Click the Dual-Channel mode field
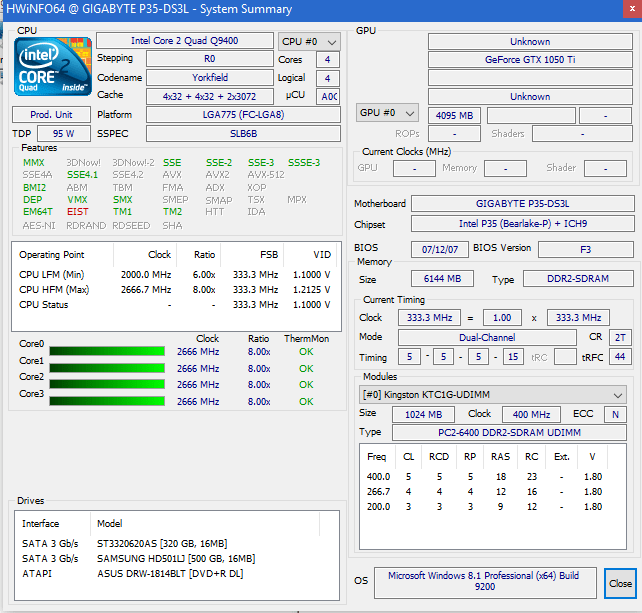The image size is (642, 613). (487, 337)
